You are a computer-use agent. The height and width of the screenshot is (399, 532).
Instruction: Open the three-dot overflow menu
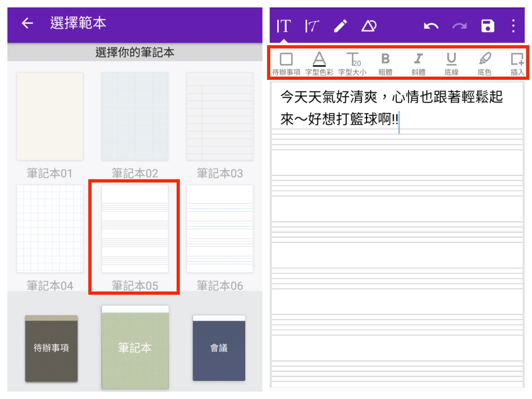pos(513,26)
